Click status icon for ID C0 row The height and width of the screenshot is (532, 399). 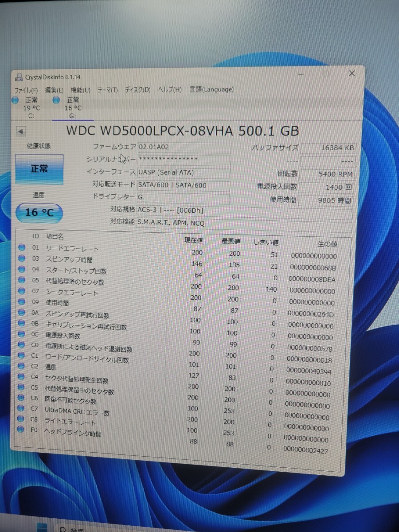point(21,344)
